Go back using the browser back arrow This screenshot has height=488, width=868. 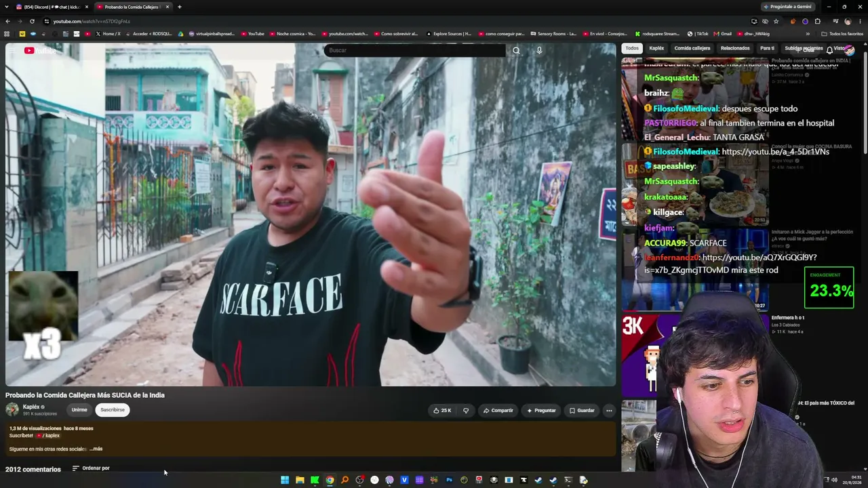pos(7,21)
